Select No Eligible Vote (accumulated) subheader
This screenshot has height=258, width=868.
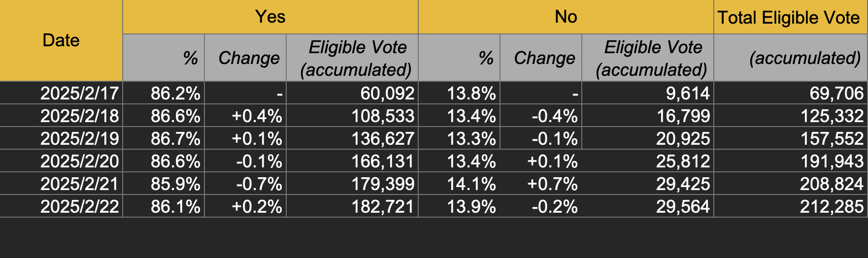tap(651, 58)
